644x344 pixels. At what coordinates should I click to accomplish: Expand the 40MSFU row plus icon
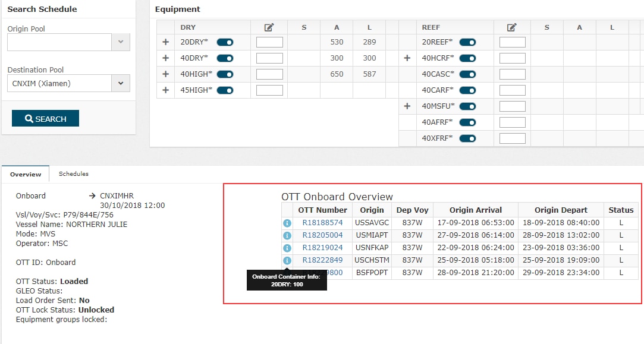pos(407,106)
